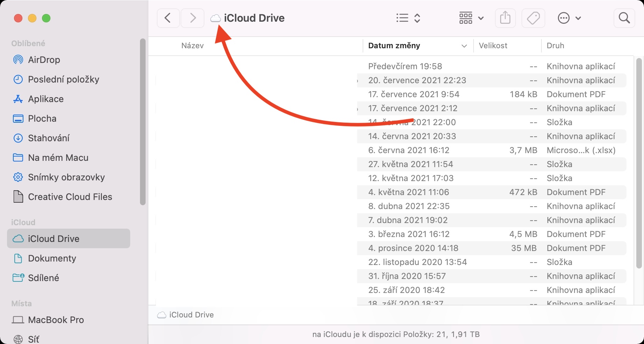Click iCloud Drive in path bar

coord(191,315)
